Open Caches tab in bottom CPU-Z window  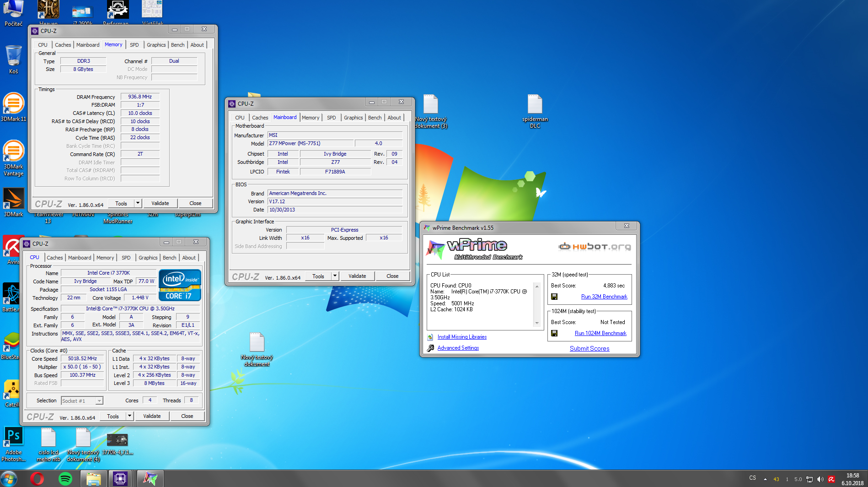[x=55, y=258]
